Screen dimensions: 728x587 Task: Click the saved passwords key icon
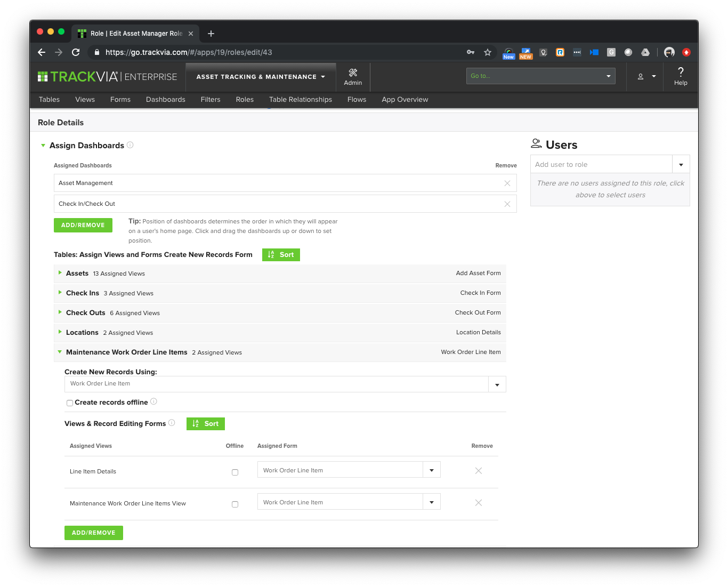coord(471,52)
